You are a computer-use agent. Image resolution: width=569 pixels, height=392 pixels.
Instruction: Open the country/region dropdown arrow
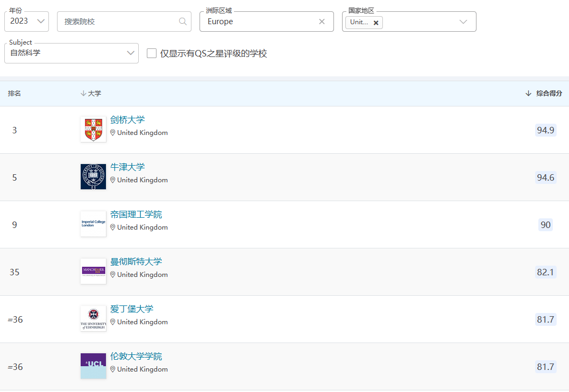tap(464, 22)
